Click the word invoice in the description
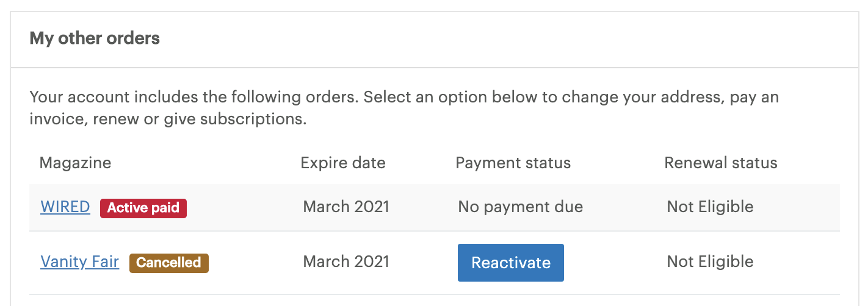Image resolution: width=868 pixels, height=306 pixels. tap(60, 119)
